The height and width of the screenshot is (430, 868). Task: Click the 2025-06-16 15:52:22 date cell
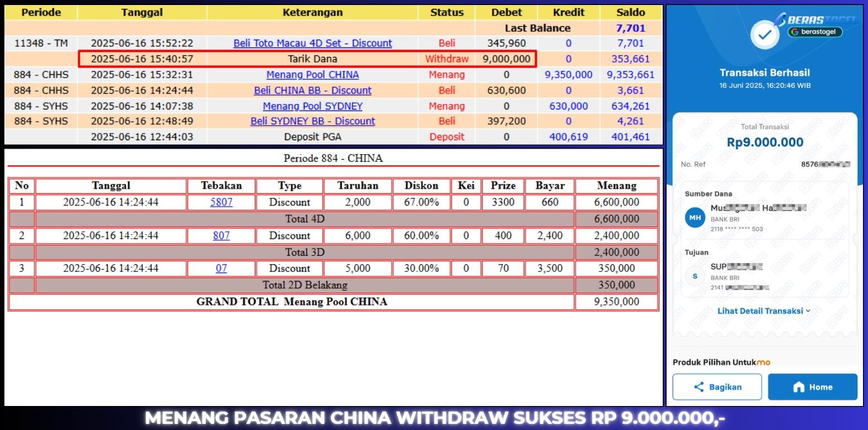tap(142, 43)
